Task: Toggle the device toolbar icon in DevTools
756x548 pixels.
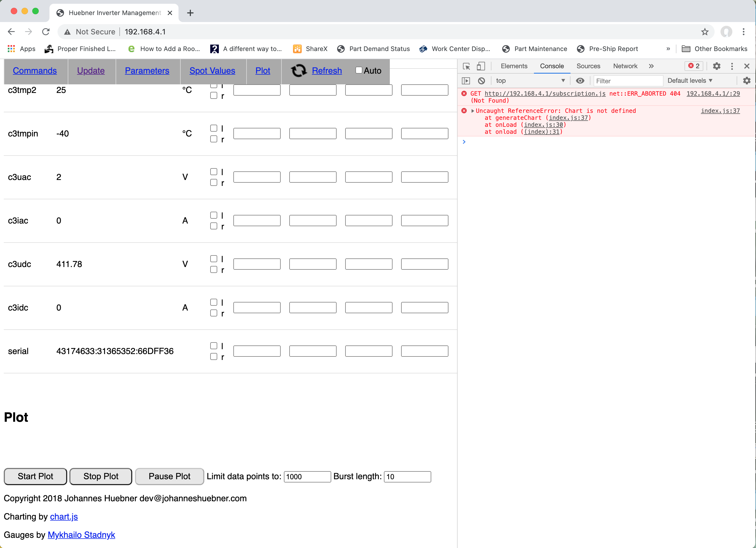Action: (x=480, y=66)
